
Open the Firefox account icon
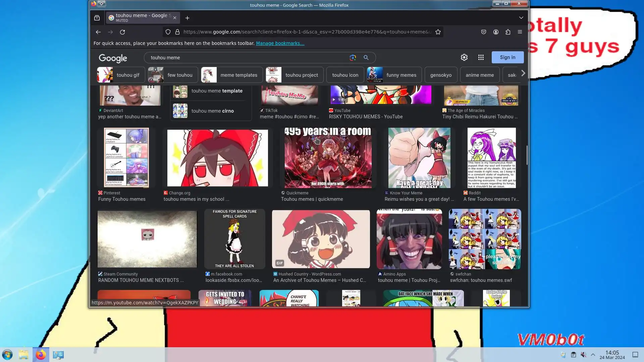pyautogui.click(x=496, y=32)
